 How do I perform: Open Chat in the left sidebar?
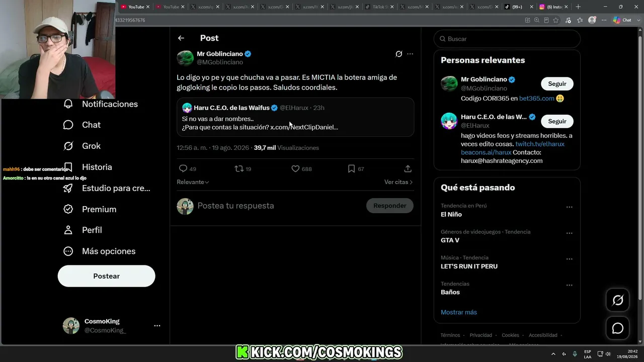[82, 125]
